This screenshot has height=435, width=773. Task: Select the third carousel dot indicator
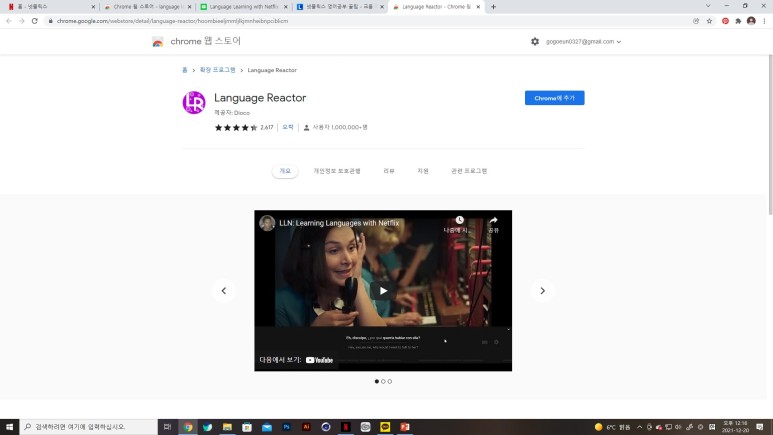point(389,381)
